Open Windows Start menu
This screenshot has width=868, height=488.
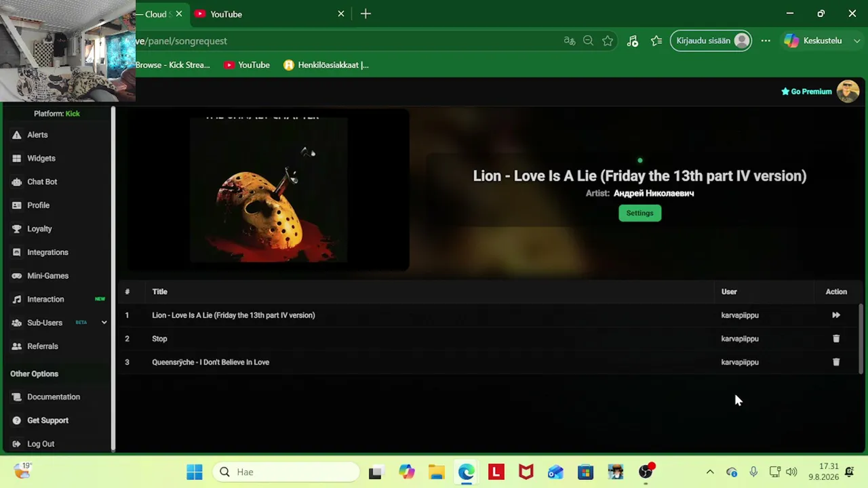point(195,472)
